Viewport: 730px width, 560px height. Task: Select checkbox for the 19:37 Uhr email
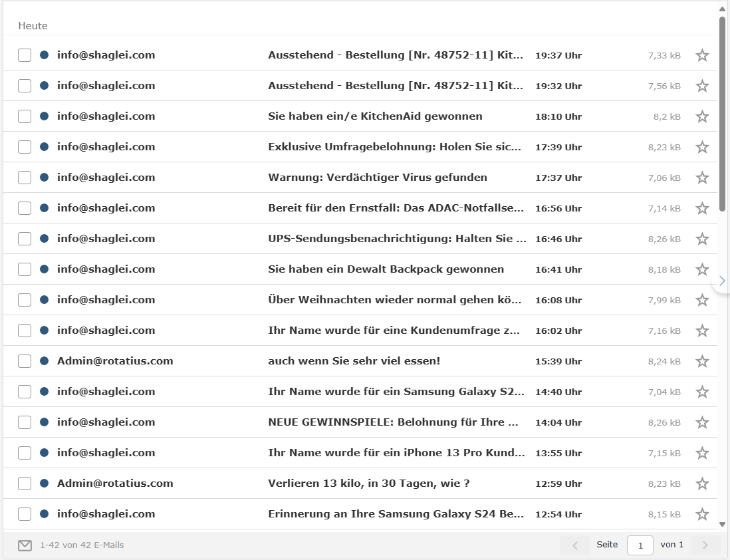tap(25, 55)
